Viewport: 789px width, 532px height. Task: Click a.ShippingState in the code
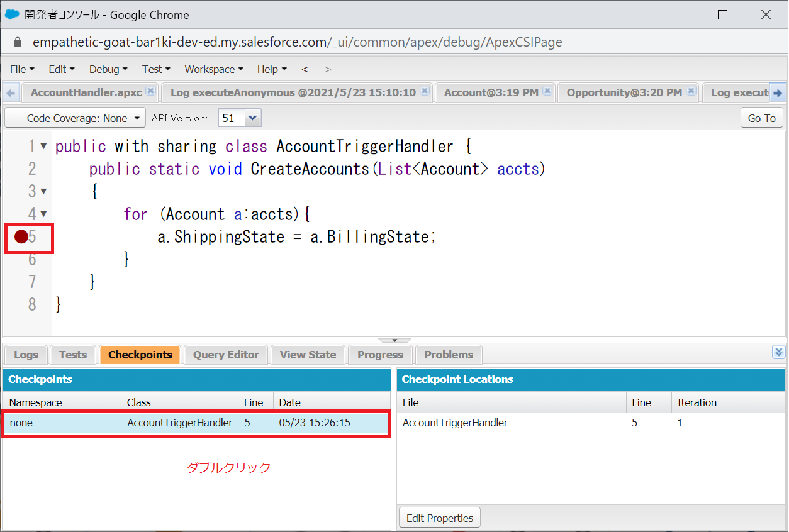pos(221,237)
